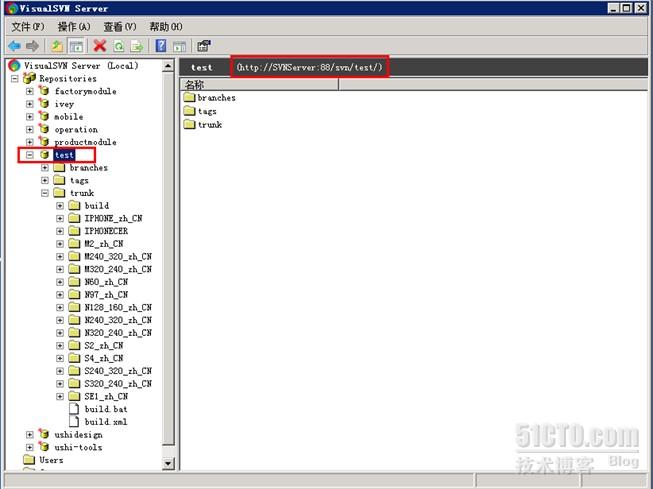Click the trunk folder icon in right pane
This screenshot has height=489, width=653.
click(189, 124)
